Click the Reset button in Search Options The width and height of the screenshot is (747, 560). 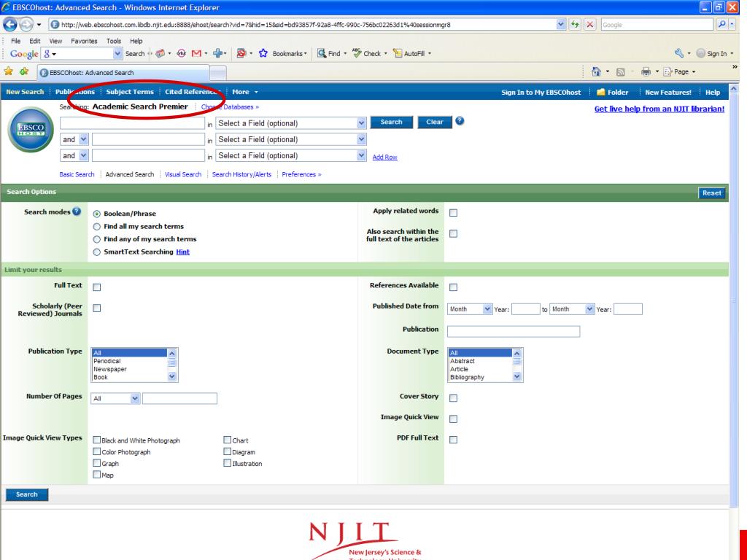[x=712, y=192]
